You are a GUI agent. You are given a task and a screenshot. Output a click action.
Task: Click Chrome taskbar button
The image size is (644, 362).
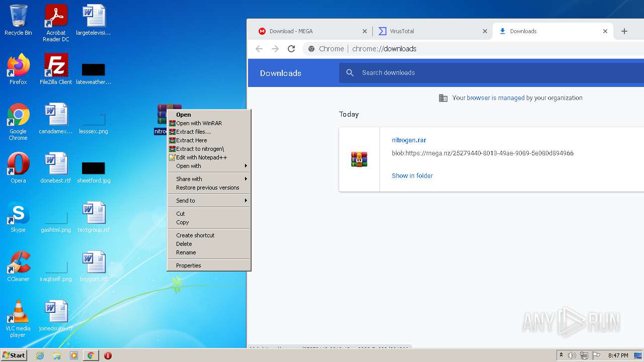coord(91,355)
